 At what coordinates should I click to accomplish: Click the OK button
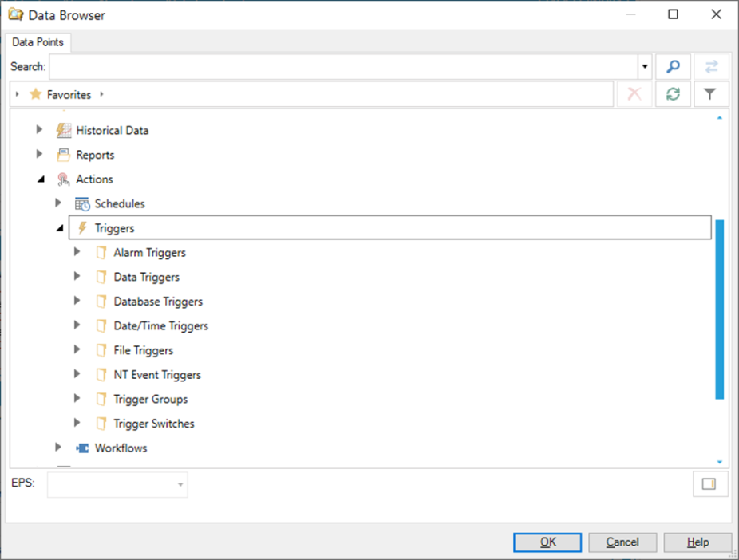(547, 542)
